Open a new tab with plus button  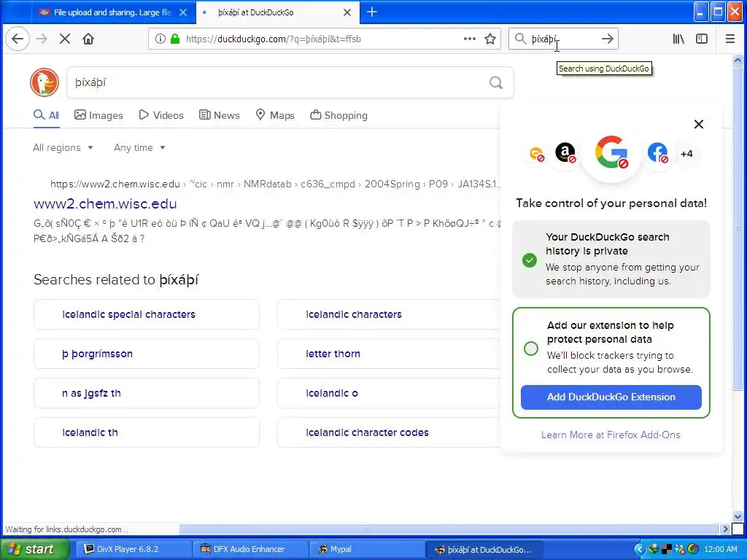click(372, 12)
